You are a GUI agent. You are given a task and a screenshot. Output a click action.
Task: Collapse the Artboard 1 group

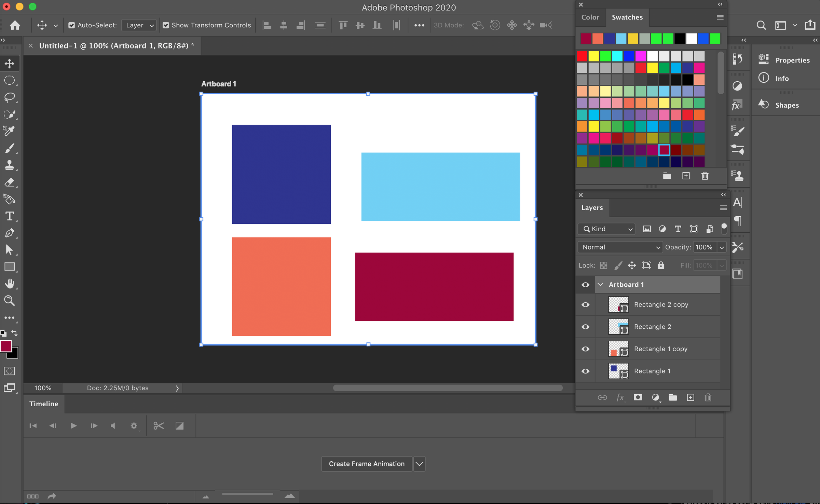(601, 284)
